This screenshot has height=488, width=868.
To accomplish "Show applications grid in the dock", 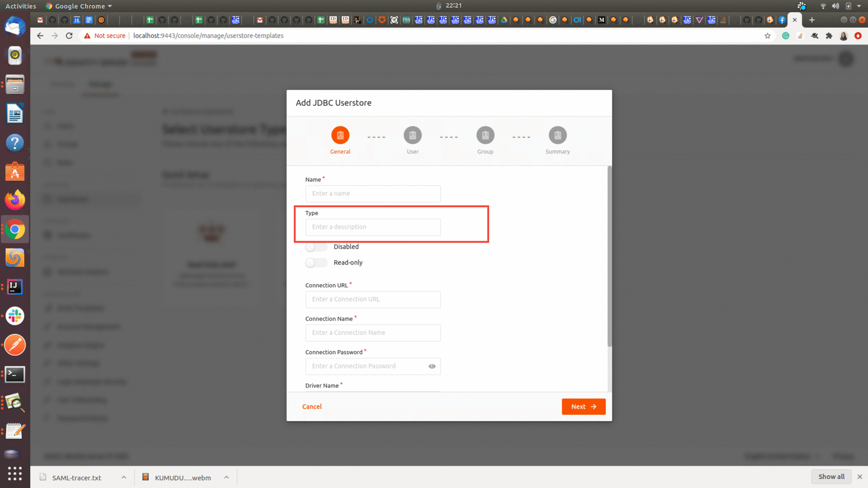I will [x=15, y=473].
